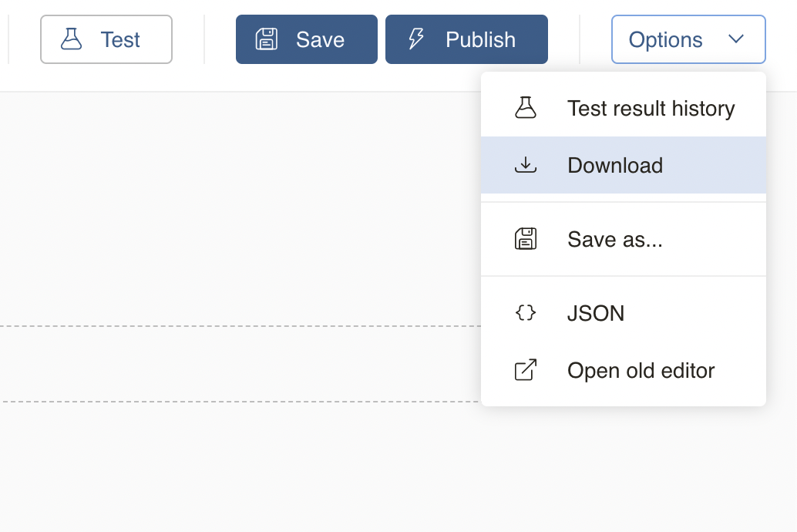Choose "Save as..." in the Options menu
Screen dimensions: 797x532
point(615,239)
